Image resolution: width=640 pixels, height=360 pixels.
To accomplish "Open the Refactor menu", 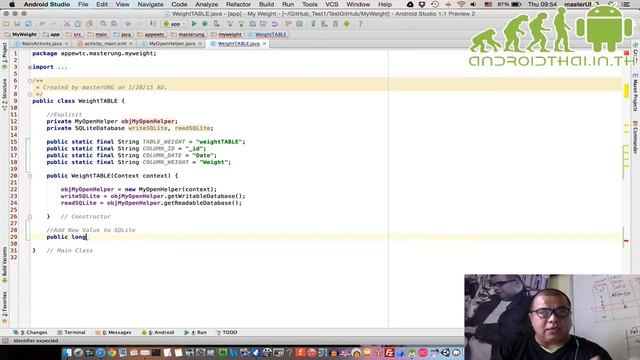I will (238, 4).
